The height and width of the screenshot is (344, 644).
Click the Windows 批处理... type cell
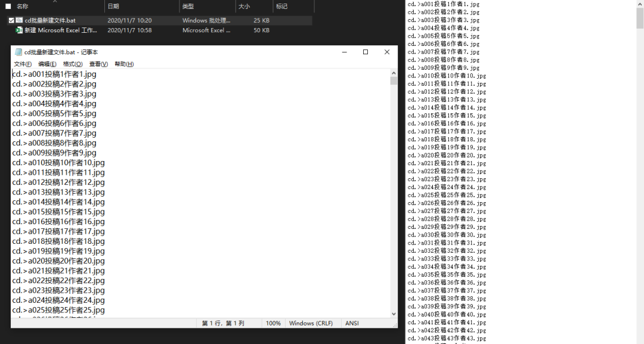pyautogui.click(x=206, y=20)
